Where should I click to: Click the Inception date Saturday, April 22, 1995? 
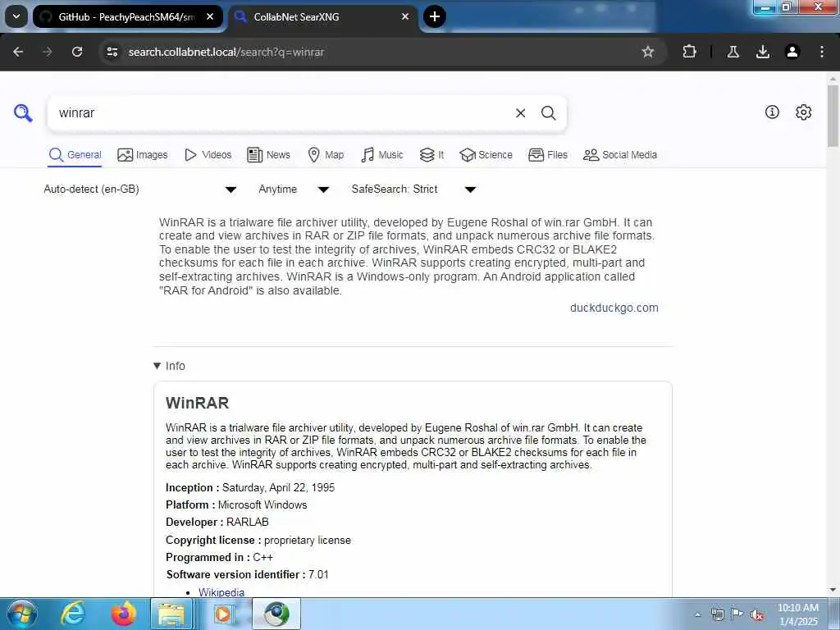[x=278, y=487]
